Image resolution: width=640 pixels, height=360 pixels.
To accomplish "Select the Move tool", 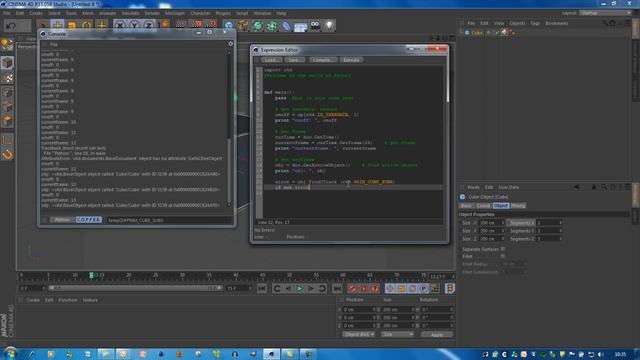I will tap(58, 25).
